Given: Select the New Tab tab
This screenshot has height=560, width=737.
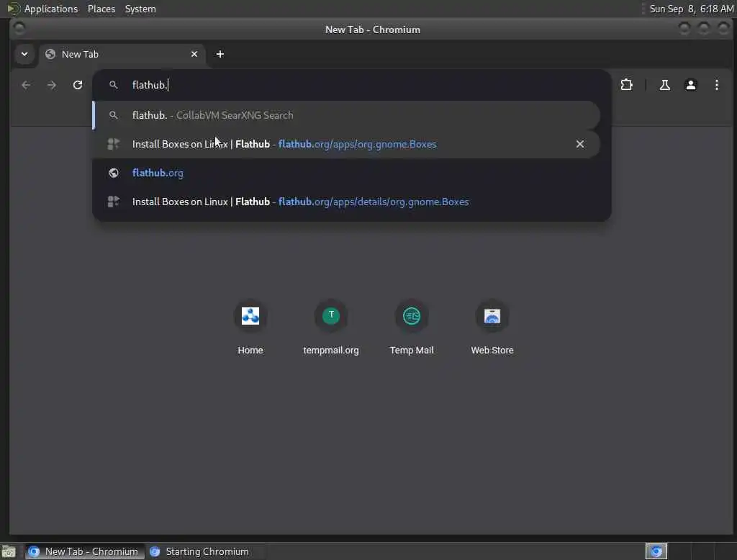Looking at the screenshot, I should pyautogui.click(x=122, y=54).
